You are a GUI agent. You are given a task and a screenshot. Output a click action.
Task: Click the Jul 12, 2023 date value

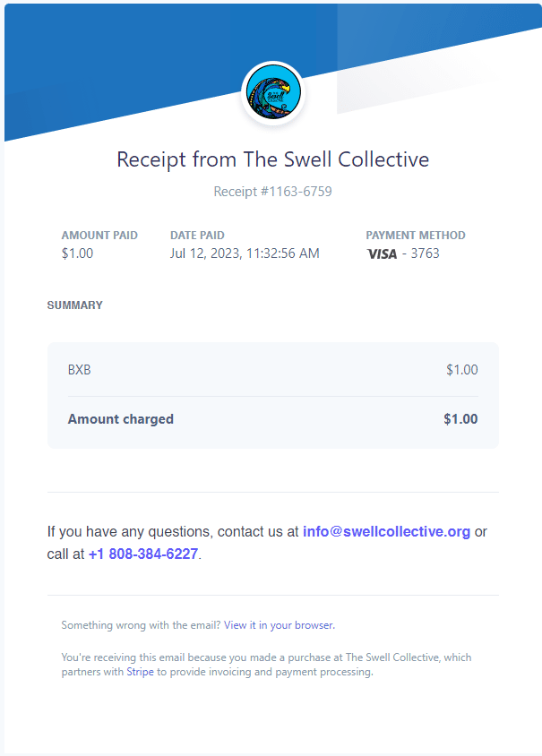[245, 253]
